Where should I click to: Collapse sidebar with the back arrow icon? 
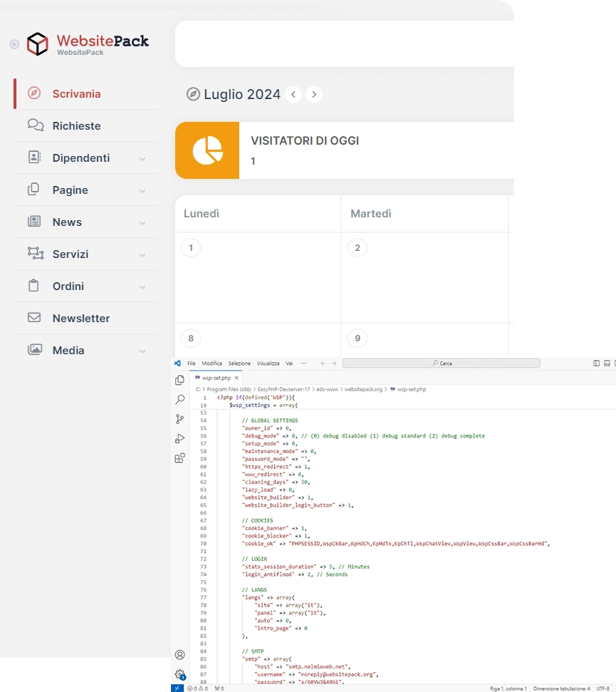[x=14, y=44]
